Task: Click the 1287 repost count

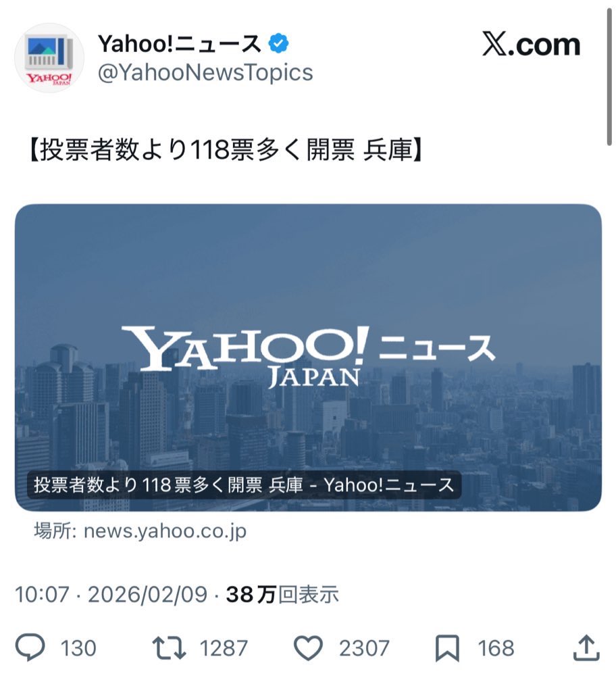Action: 224,648
